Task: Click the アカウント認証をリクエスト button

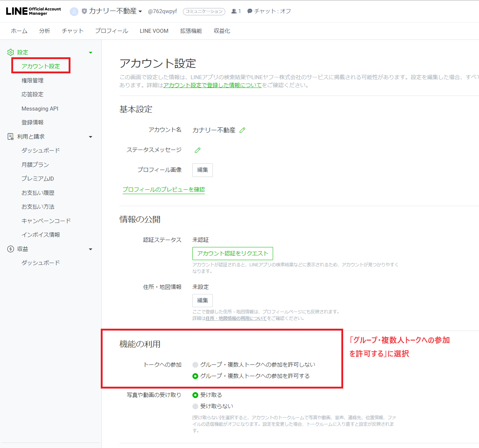Action: [233, 254]
